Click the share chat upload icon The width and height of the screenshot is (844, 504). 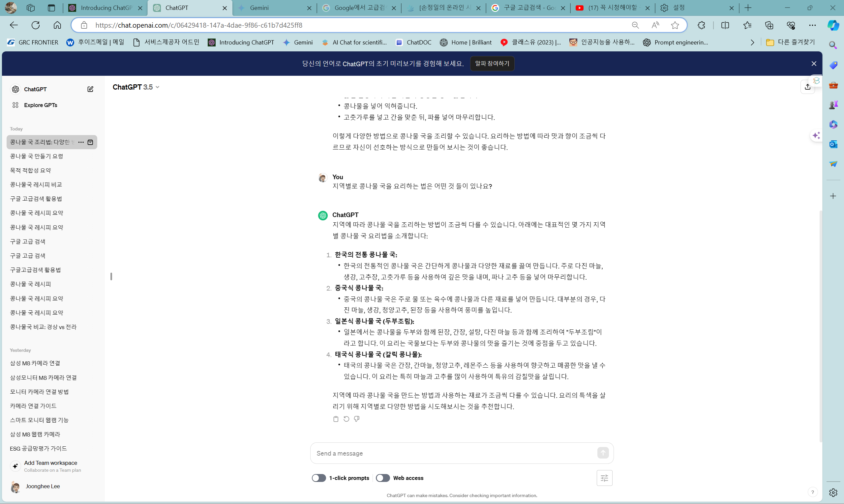coord(807,87)
